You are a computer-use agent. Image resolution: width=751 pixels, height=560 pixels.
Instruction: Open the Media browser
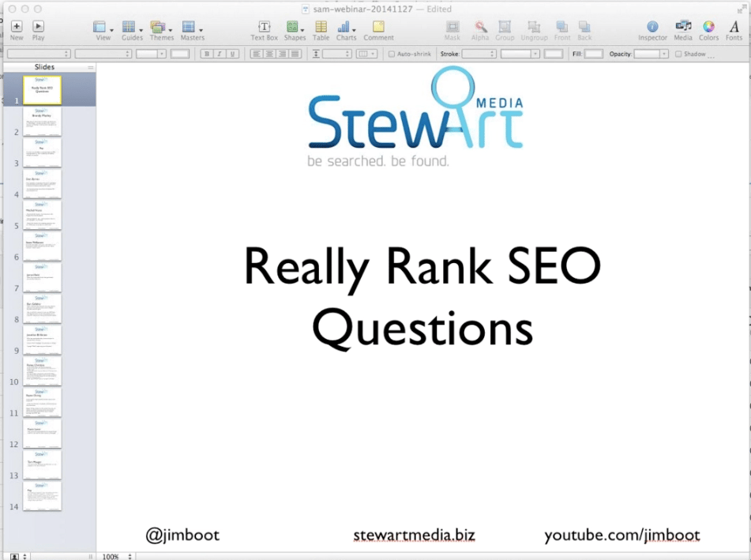point(683,31)
